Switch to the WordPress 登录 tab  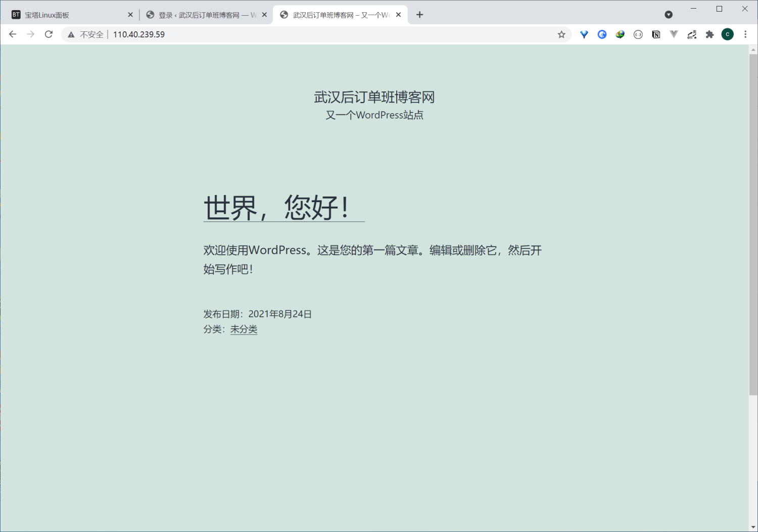point(202,14)
